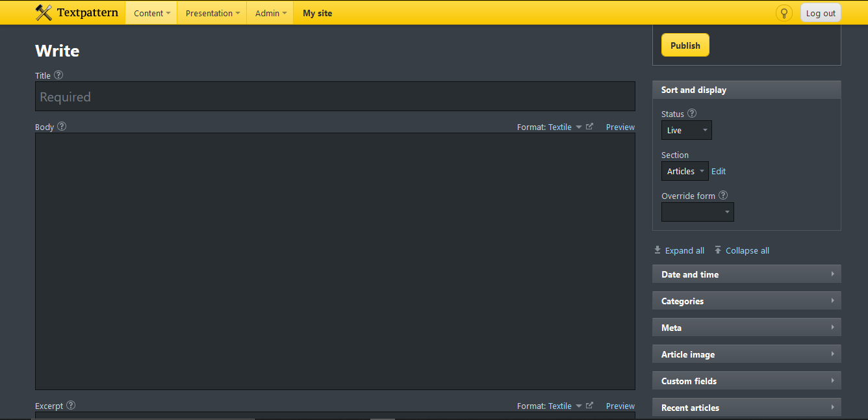Focus the article Title input field
This screenshot has height=420, width=868.
335,97
